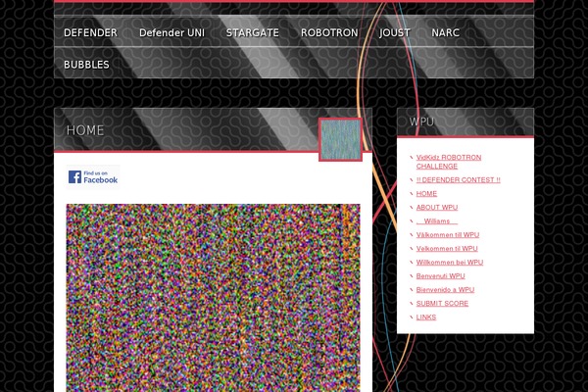Open the Willkommen bei WPU link
Viewport: 588px width, 392px height.
(x=450, y=263)
